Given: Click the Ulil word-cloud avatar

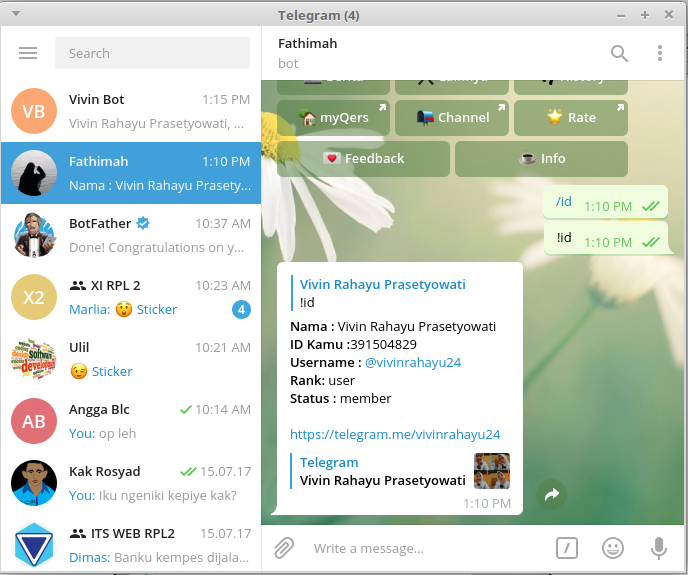Looking at the screenshot, I should coord(34,359).
